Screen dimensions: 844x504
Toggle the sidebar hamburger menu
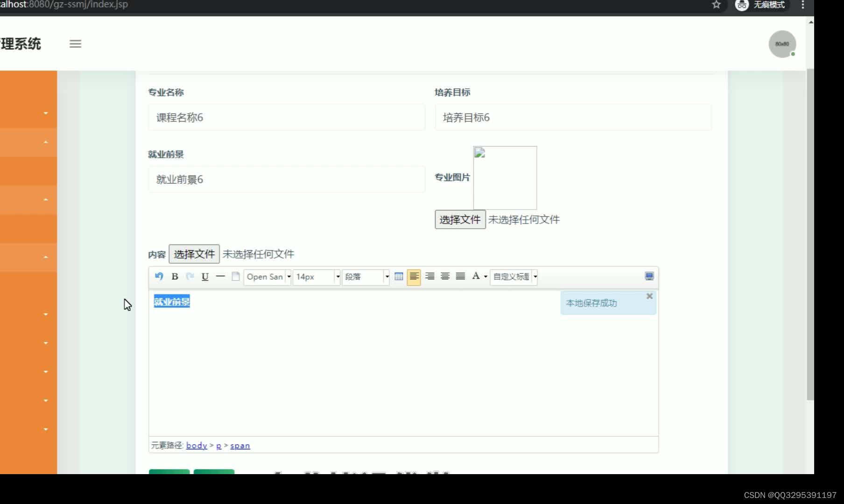click(76, 44)
